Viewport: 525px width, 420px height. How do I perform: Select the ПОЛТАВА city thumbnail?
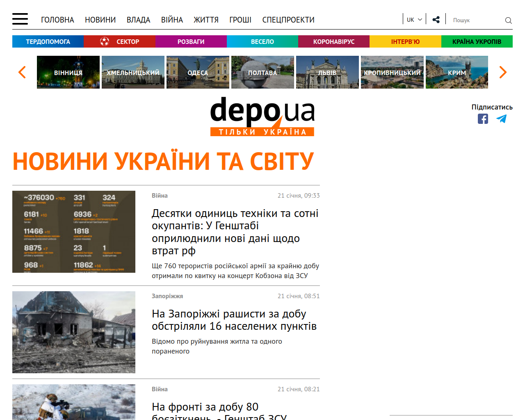click(262, 72)
